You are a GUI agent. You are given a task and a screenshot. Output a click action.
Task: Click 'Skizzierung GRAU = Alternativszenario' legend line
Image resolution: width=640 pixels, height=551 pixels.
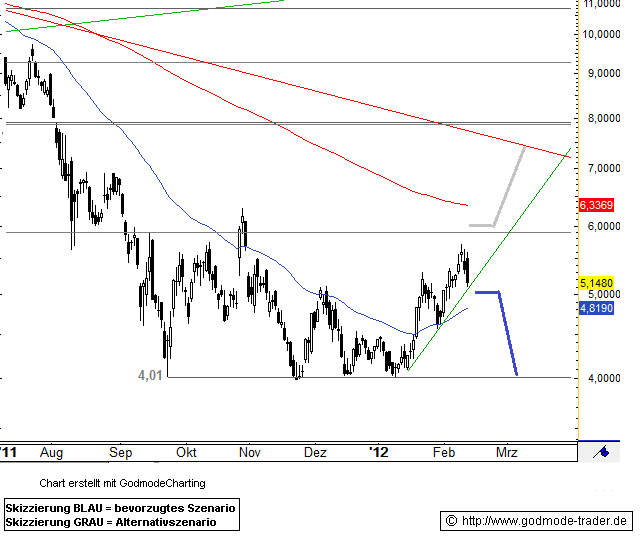(x=111, y=522)
